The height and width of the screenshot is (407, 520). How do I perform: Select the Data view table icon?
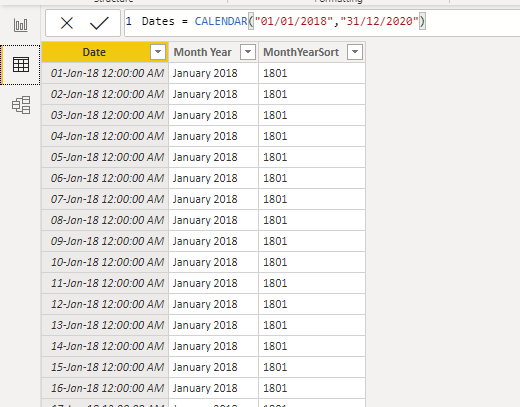[x=21, y=65]
